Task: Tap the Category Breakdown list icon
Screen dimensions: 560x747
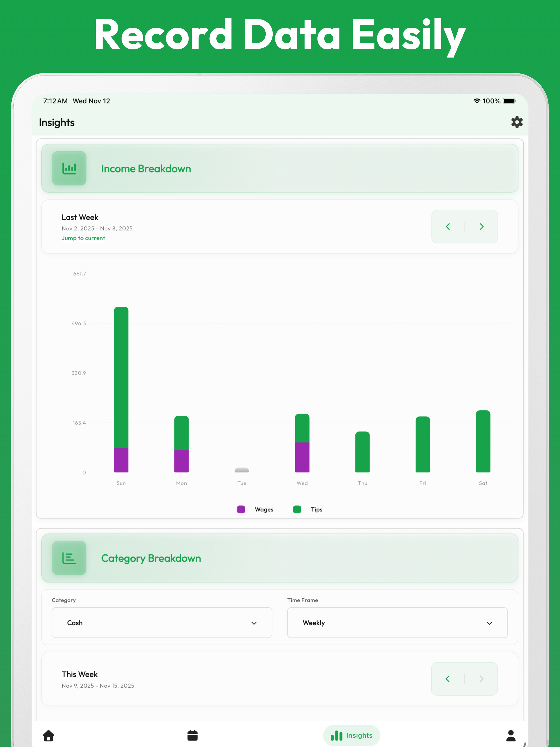Action: pyautogui.click(x=69, y=558)
